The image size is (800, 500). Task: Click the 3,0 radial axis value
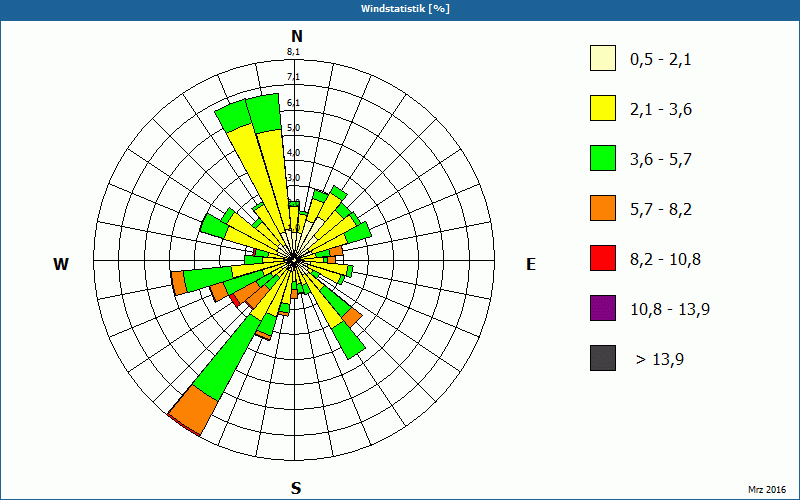coord(293,178)
